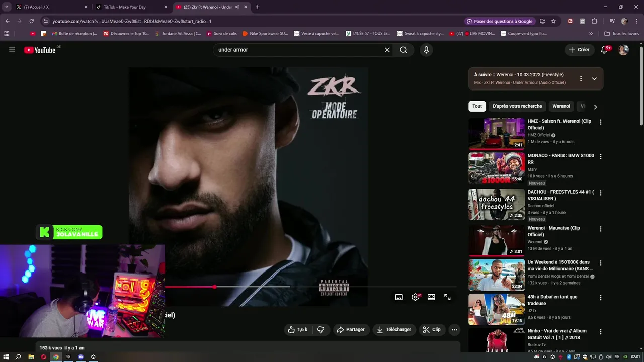Select the Tout filter chip
Viewport: 644px width, 362px height.
coord(477,106)
